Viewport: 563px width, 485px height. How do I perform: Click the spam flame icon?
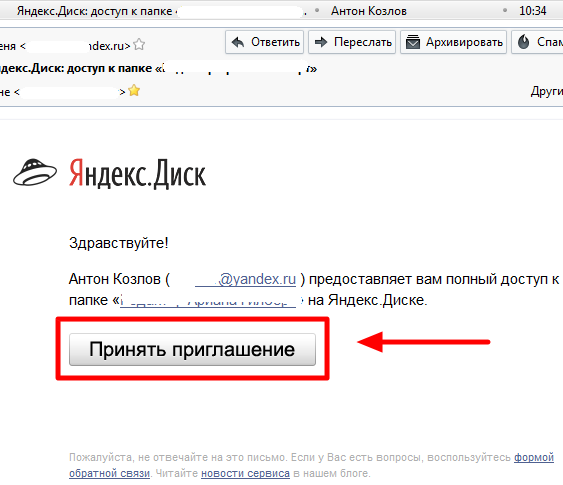[x=524, y=42]
